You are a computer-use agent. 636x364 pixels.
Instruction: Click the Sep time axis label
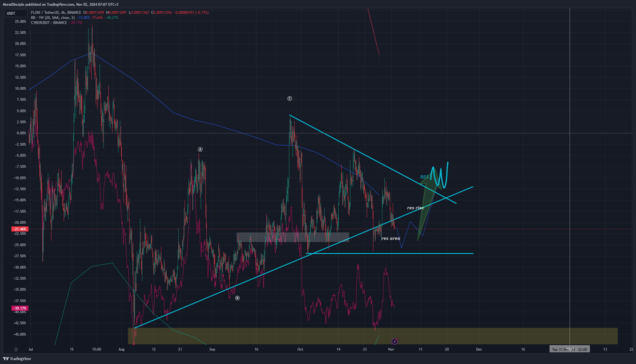tap(212, 349)
